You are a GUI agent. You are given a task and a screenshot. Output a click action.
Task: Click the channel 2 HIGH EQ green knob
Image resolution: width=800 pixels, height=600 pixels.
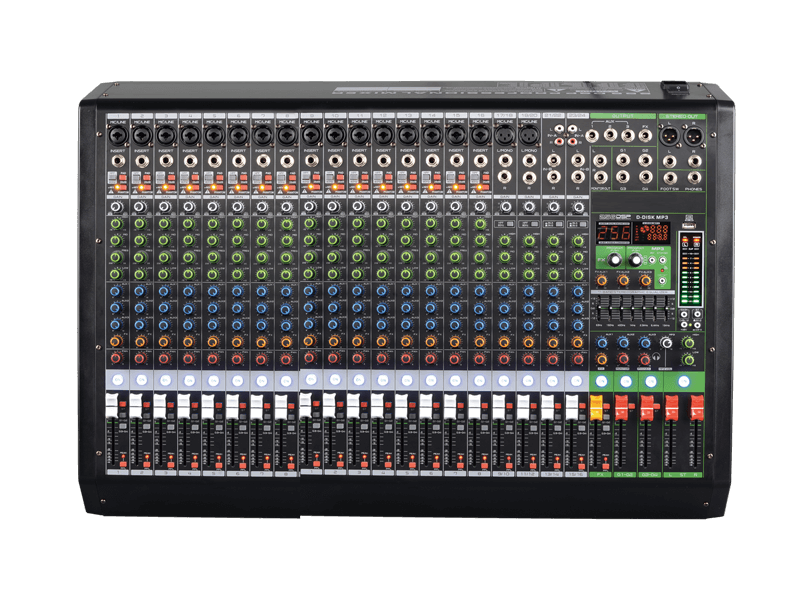pyautogui.click(x=140, y=224)
